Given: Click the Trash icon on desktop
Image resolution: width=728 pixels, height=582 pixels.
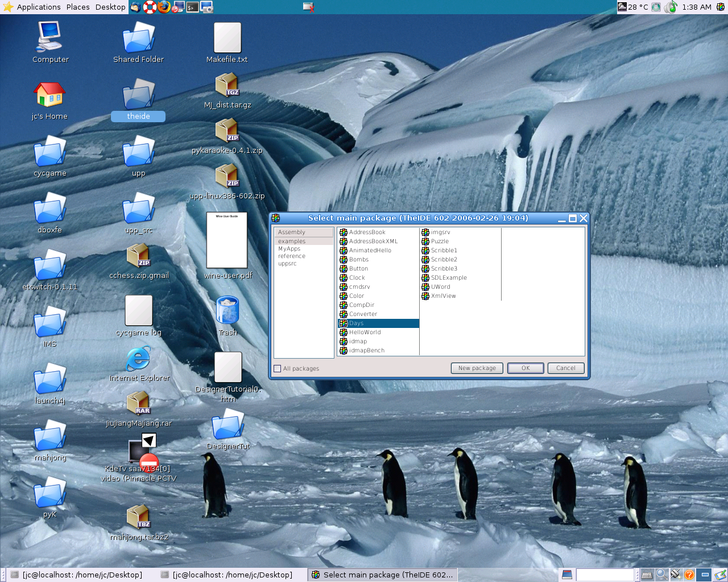Looking at the screenshot, I should [x=227, y=311].
